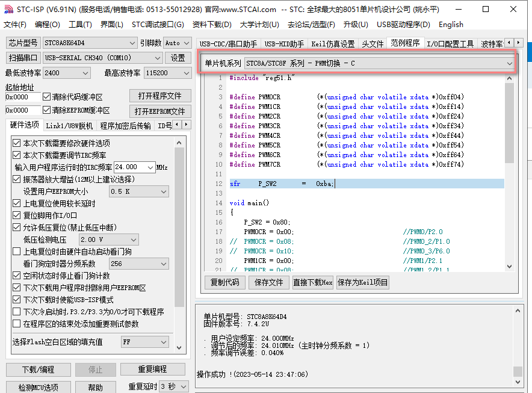Open 资料下载(D) menu

(x=212, y=25)
